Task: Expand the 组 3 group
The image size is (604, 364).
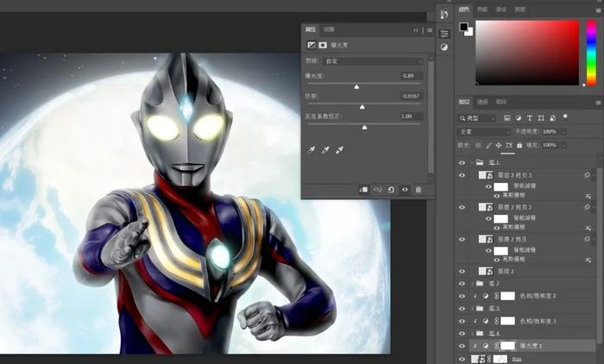Action: (473, 309)
